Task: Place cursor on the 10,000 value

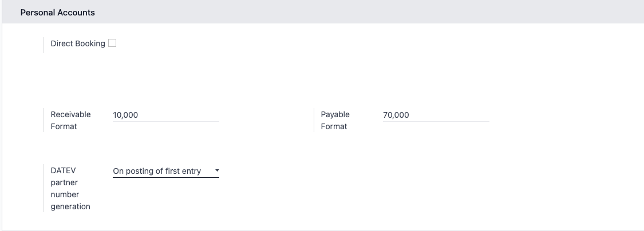Action: 125,115
